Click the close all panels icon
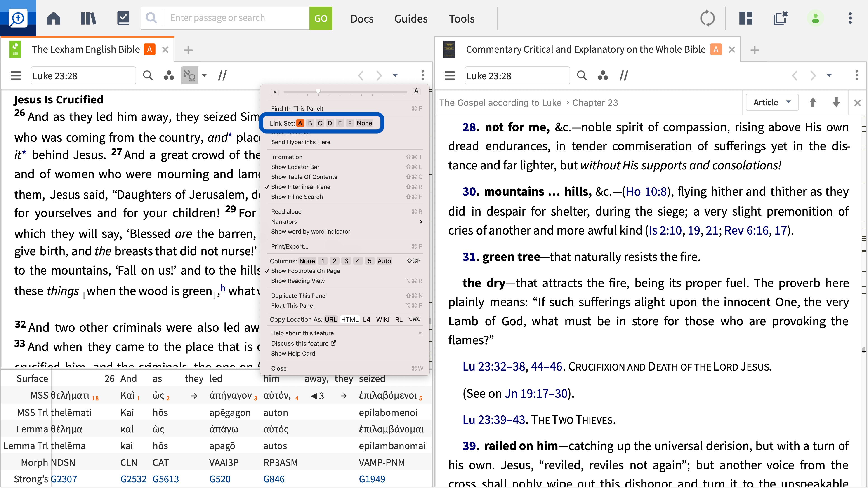Viewport: 868px width, 488px height. click(x=780, y=18)
